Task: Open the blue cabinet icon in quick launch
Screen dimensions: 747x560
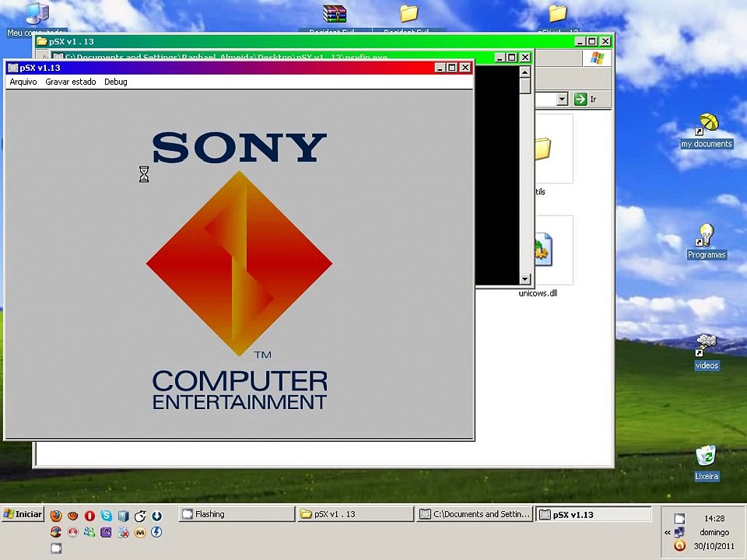Action: (124, 516)
